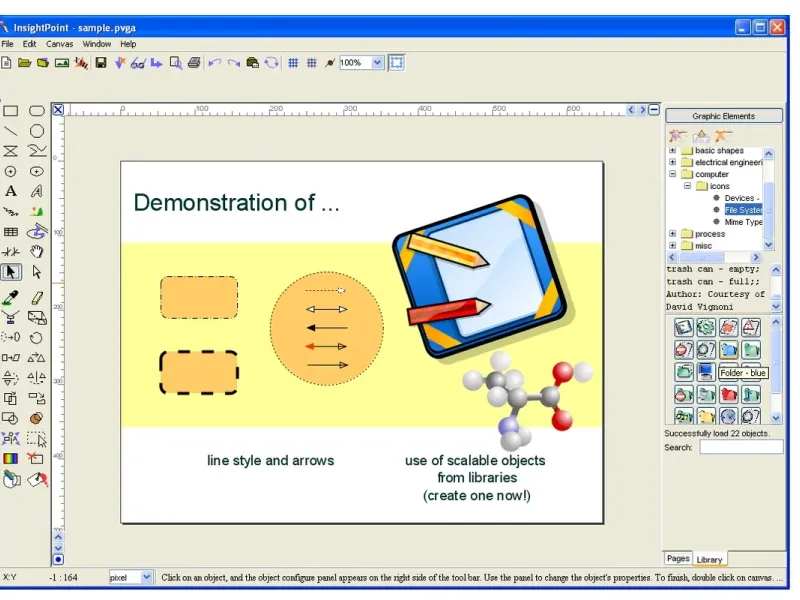The width and height of the screenshot is (800, 600).
Task: Click the undo arrow icon
Action: tap(215, 63)
